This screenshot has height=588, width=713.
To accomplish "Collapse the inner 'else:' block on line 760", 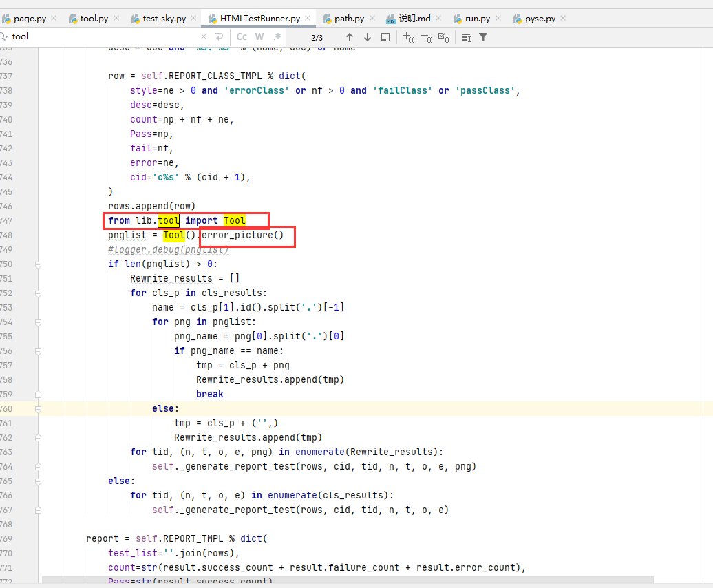I will pyautogui.click(x=39, y=409).
